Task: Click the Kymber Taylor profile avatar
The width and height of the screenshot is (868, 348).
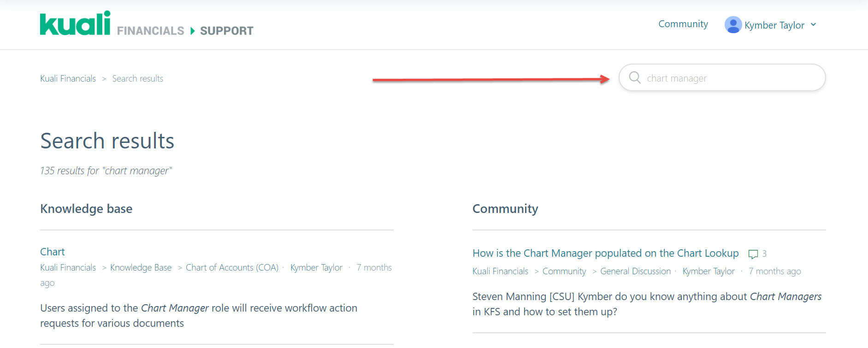Action: click(x=732, y=25)
